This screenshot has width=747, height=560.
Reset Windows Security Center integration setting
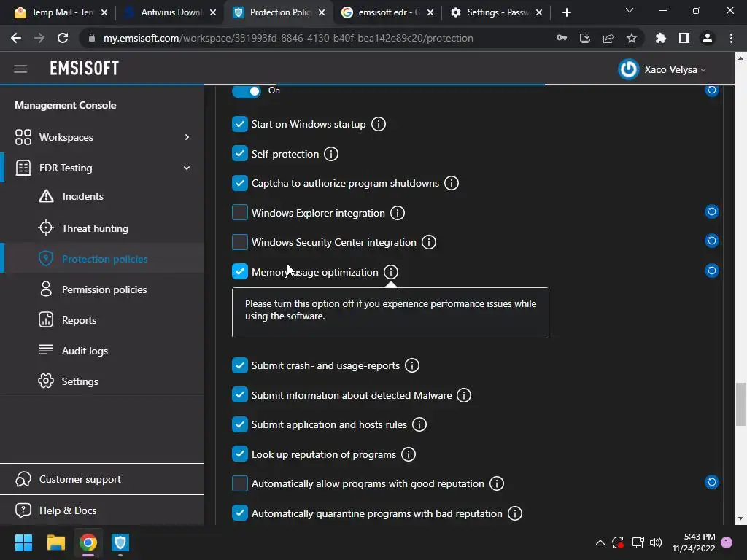[x=712, y=241]
